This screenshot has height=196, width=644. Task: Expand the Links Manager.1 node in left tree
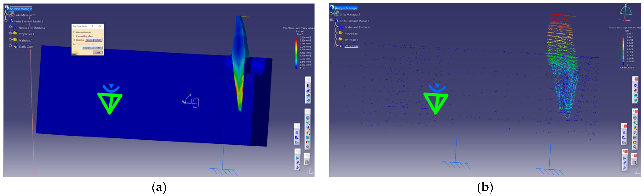click(x=6, y=14)
